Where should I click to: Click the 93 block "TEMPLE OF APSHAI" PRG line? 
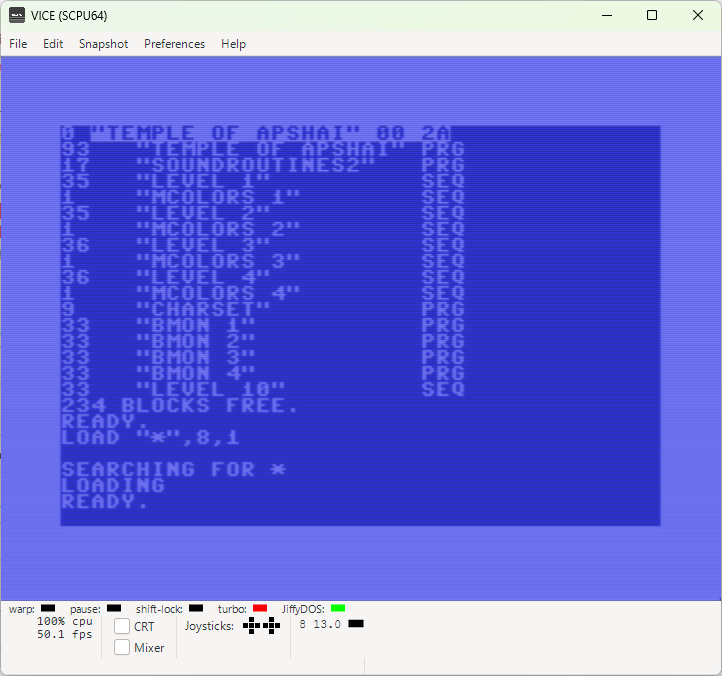click(263, 149)
